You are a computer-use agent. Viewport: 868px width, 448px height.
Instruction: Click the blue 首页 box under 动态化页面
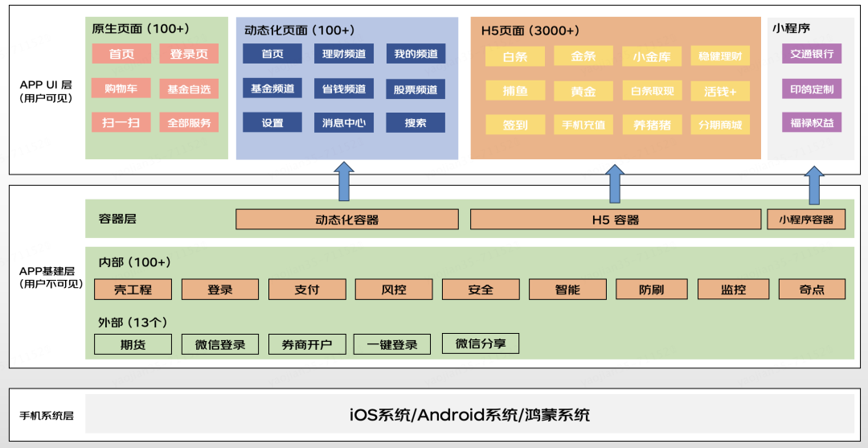(x=272, y=54)
